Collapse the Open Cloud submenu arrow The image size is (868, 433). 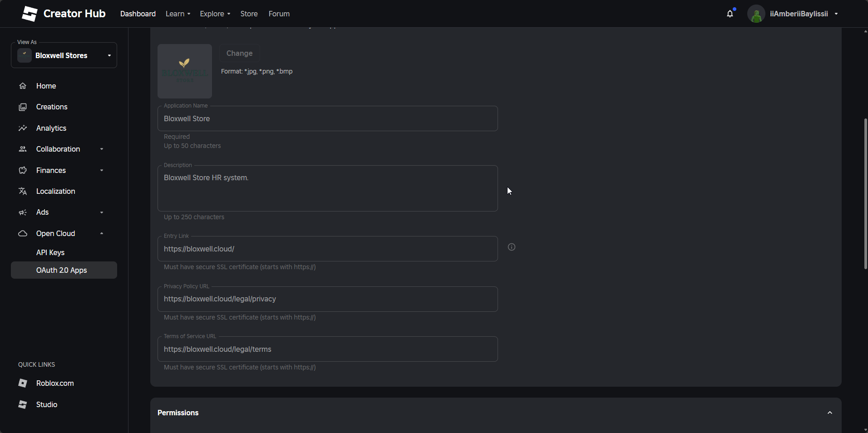point(102,233)
